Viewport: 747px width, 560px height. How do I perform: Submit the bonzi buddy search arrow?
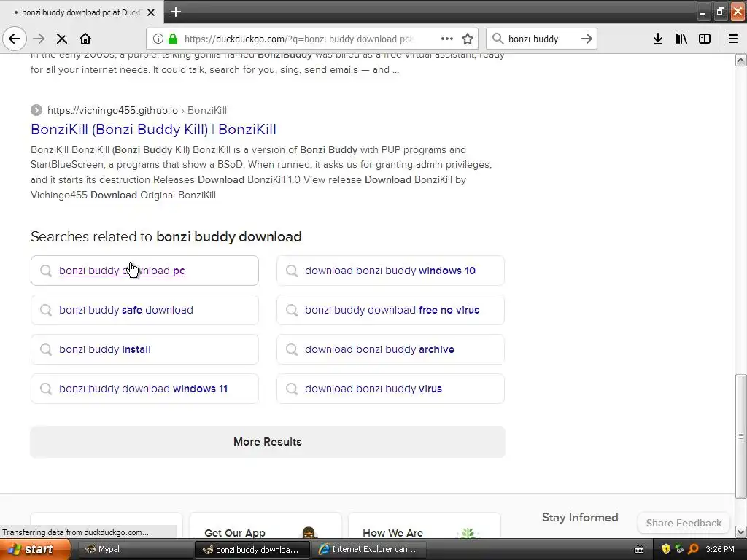pos(587,39)
